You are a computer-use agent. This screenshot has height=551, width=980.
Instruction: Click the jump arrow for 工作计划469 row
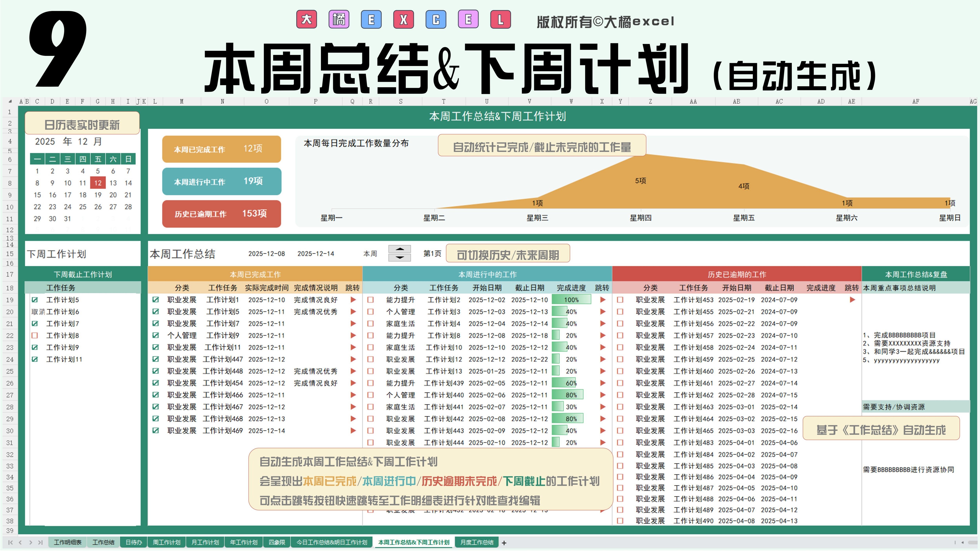coord(353,430)
